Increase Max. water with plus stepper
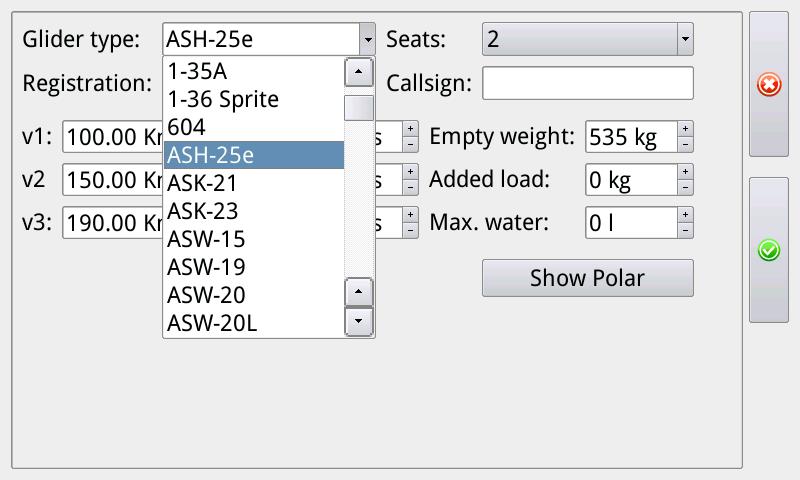This screenshot has height=480, width=800. pos(685,215)
